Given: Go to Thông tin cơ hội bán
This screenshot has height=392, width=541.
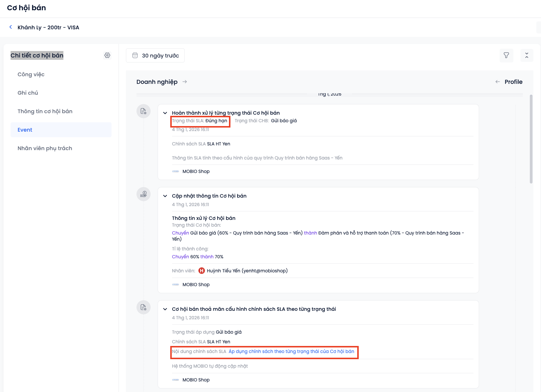Looking at the screenshot, I should pyautogui.click(x=45, y=111).
